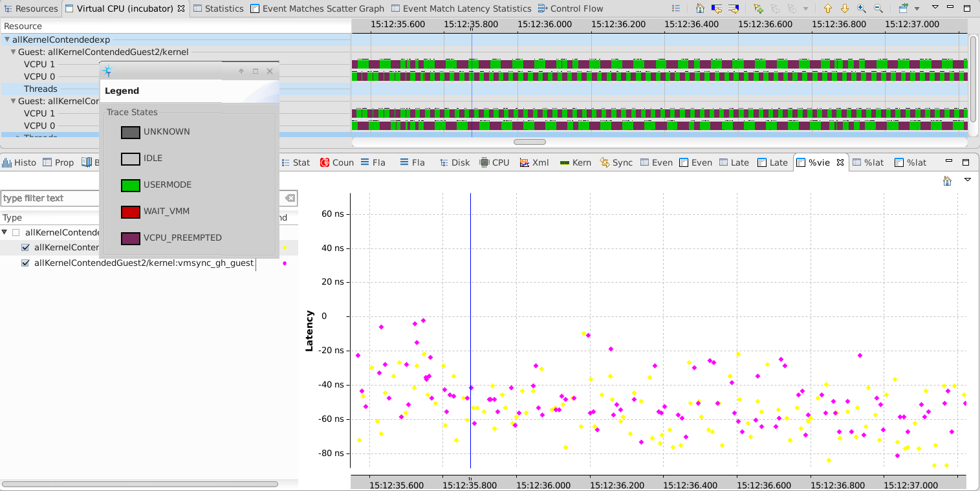Screen dimensions: 980x491
Task: Click the Add Bookmark flag icon
Action: tap(758, 8)
